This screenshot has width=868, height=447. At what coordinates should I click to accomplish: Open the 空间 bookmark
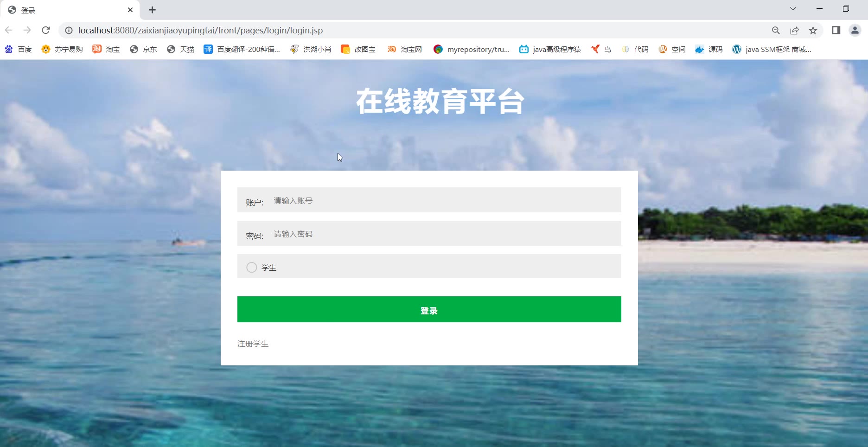tap(671, 49)
